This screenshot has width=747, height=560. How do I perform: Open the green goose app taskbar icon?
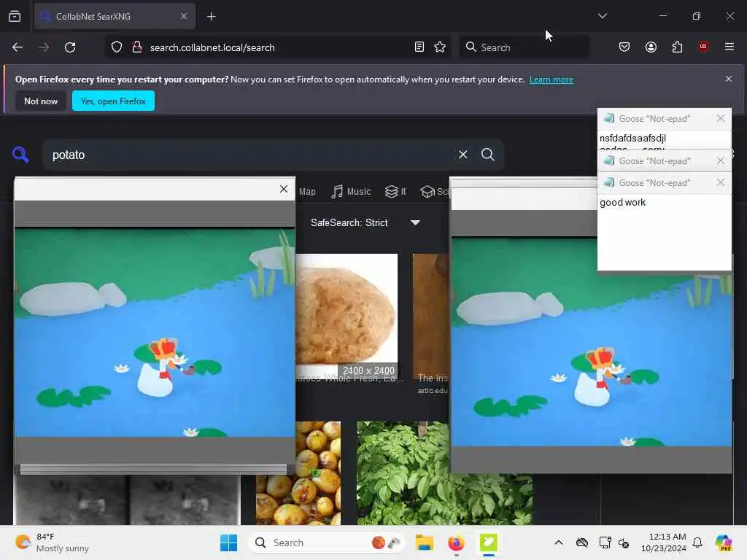(x=488, y=542)
